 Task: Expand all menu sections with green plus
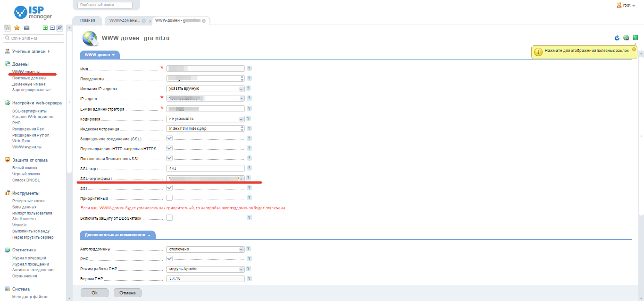pyautogui.click(x=45, y=28)
